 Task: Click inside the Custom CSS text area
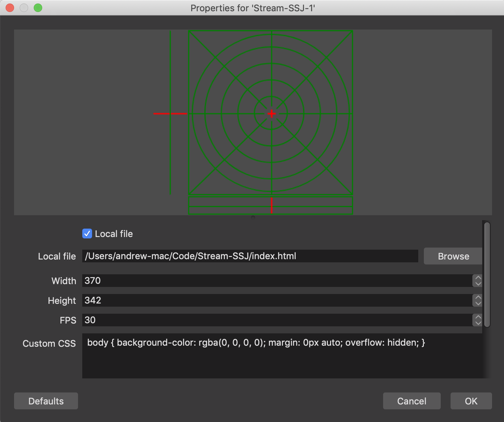[282, 356]
